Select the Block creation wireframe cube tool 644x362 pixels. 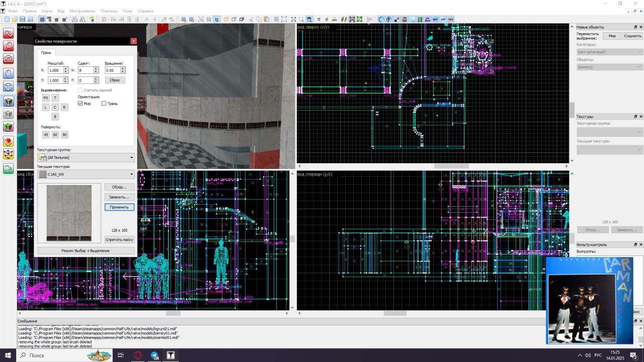coord(9,87)
